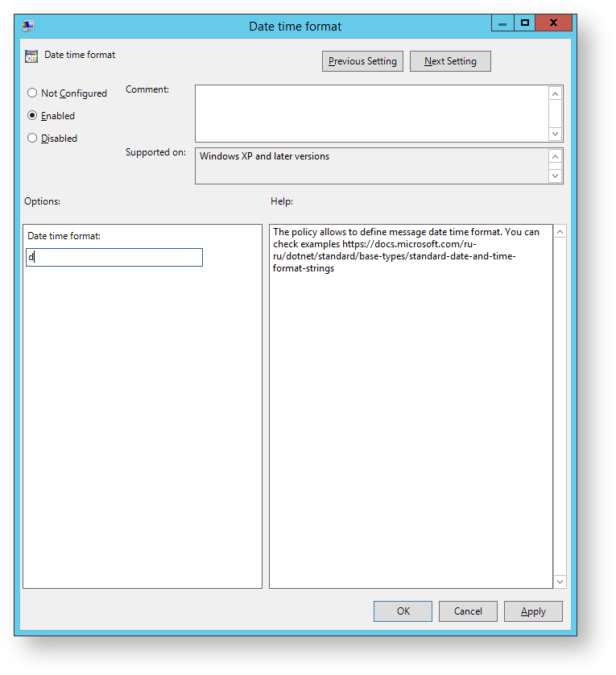Confirm changes with the OK button
This screenshot has height=675, width=616.
(403, 611)
